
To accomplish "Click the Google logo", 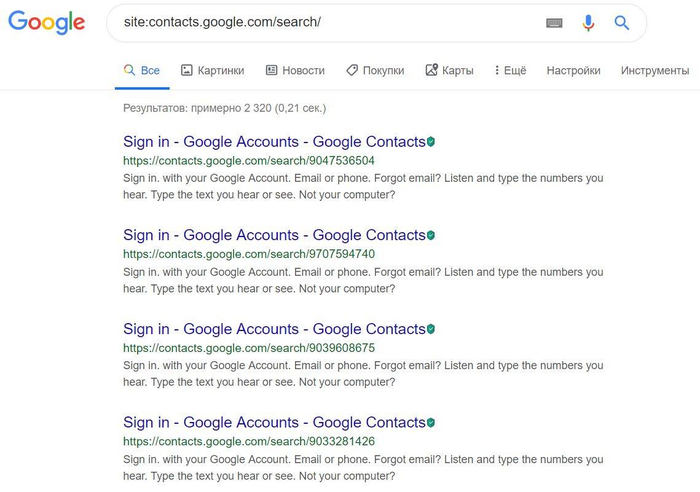I will 46,22.
